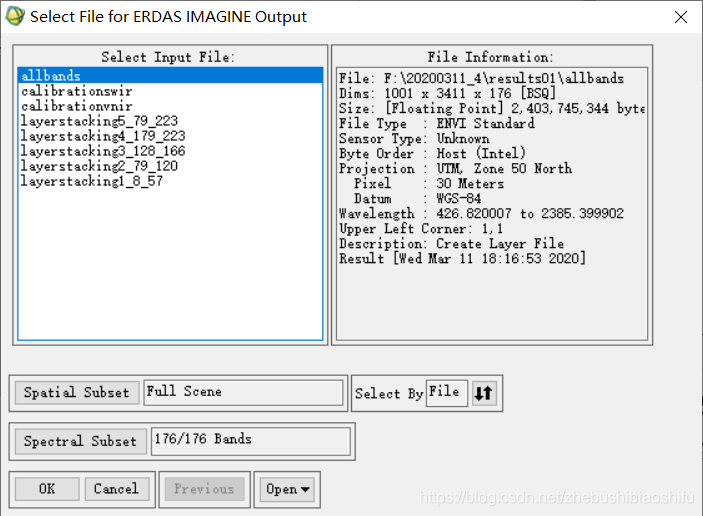
Task: Click the greyed-out Previous button
Action: click(204, 489)
